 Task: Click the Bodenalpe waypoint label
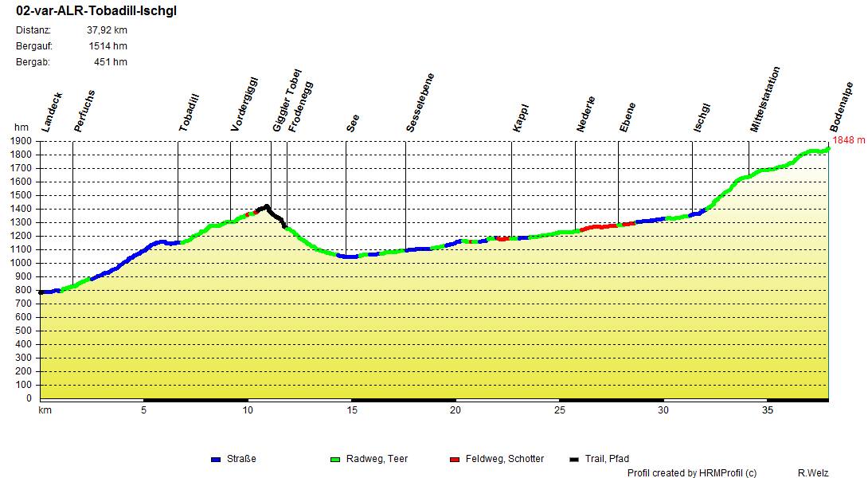pyautogui.click(x=842, y=111)
